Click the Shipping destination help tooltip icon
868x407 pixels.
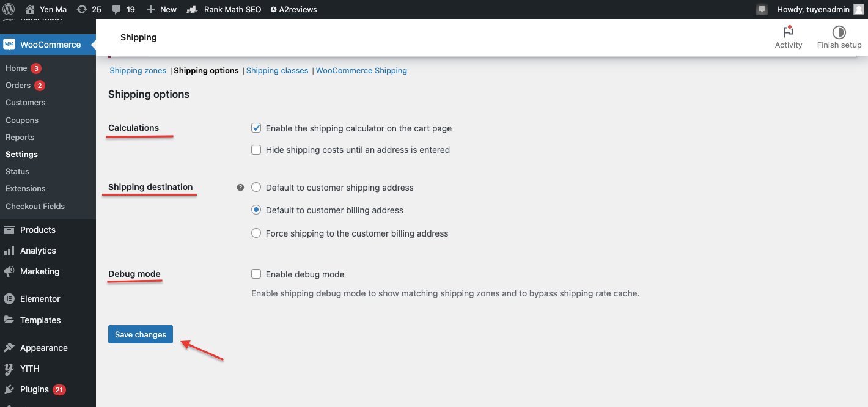pos(240,188)
